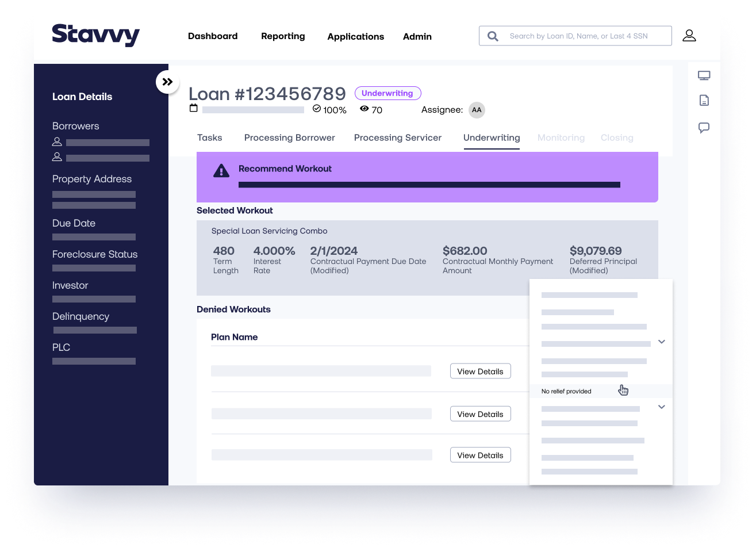The width and height of the screenshot is (756, 551).
Task: Click the Plan Name column header
Action: point(235,337)
